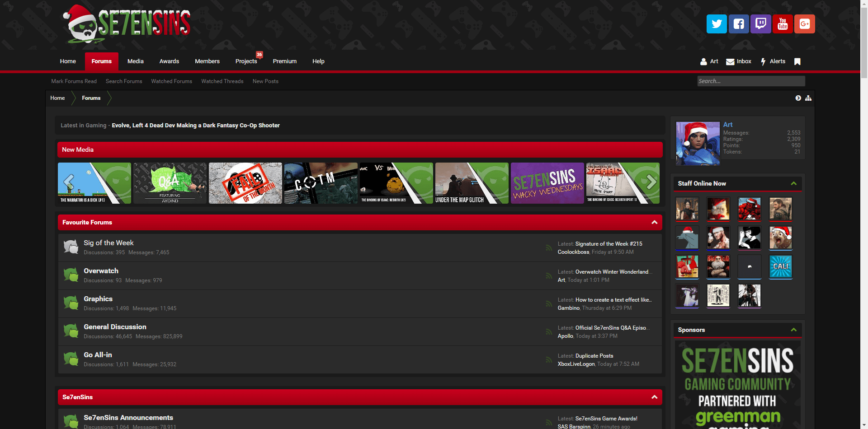
Task: Click the round arrow icon in breadcrumb bar
Action: coord(798,98)
